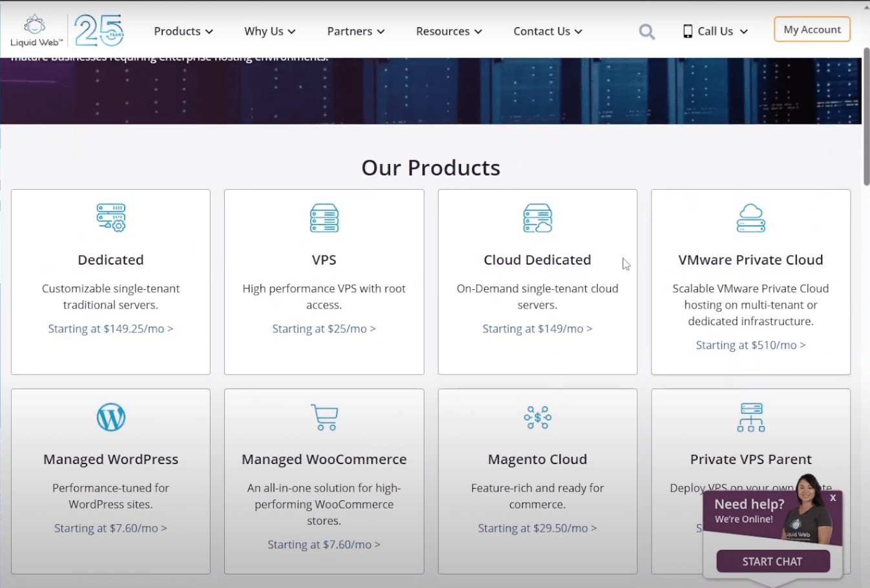The height and width of the screenshot is (588, 870).
Task: Click the chat agent photo
Action: click(x=807, y=509)
